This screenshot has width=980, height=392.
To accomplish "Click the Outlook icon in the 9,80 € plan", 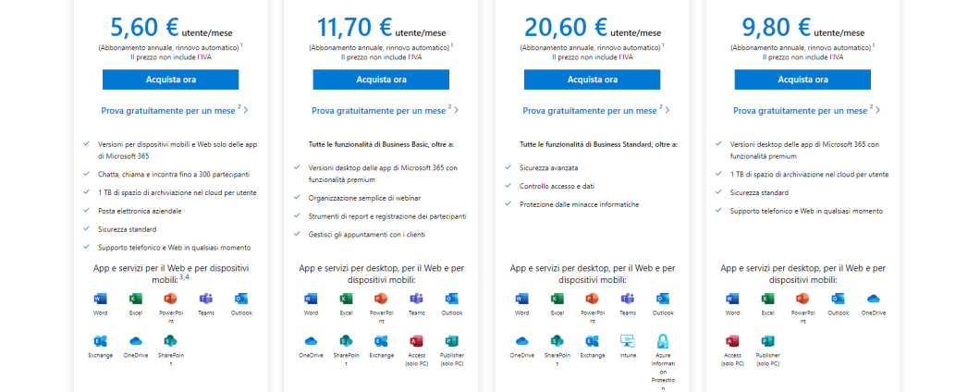I will pos(838,299).
